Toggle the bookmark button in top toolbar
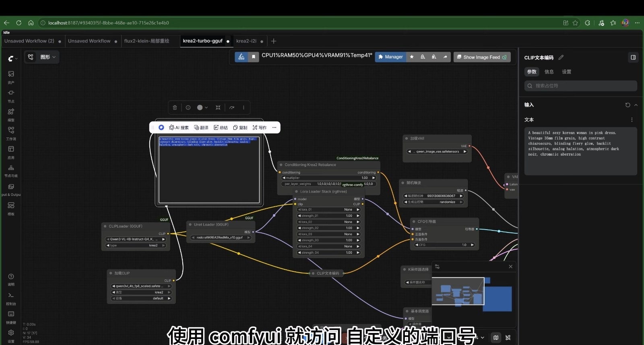This screenshot has height=345, width=644. (x=253, y=57)
